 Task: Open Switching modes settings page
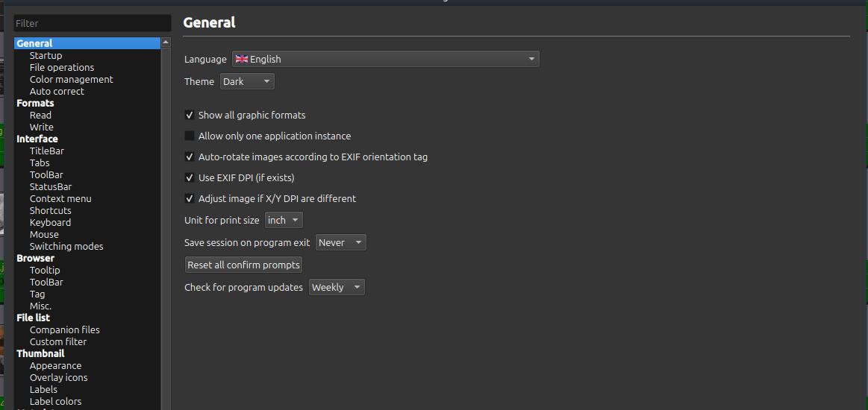coord(66,246)
